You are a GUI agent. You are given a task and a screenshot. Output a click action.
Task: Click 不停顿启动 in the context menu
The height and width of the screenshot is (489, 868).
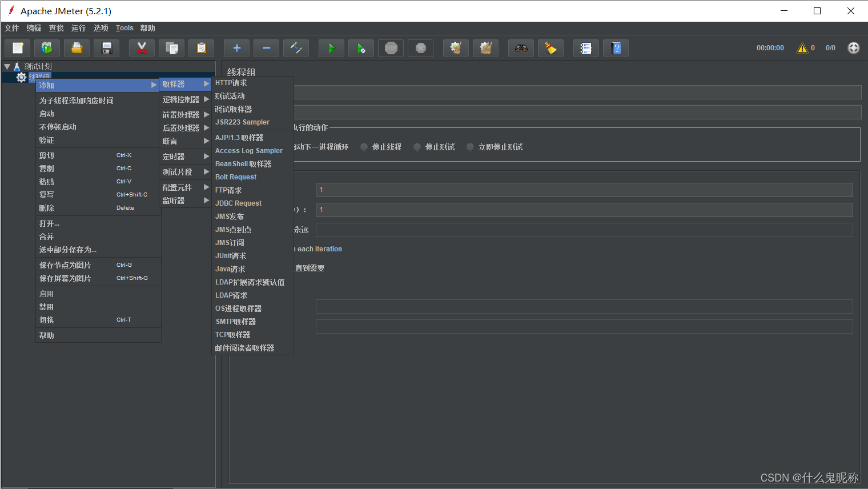pos(98,127)
